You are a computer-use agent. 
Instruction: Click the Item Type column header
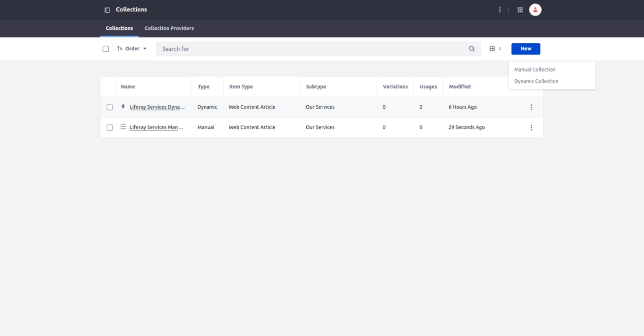(x=241, y=86)
